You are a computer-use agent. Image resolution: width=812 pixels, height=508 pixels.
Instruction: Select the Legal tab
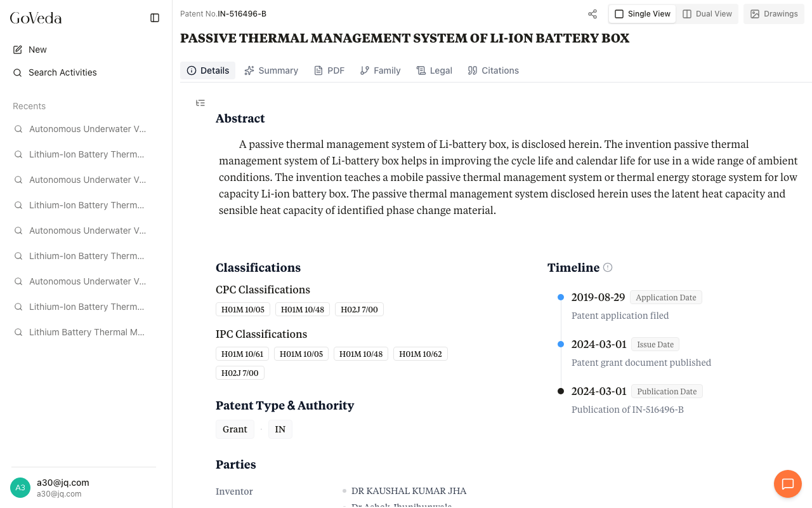click(x=434, y=70)
